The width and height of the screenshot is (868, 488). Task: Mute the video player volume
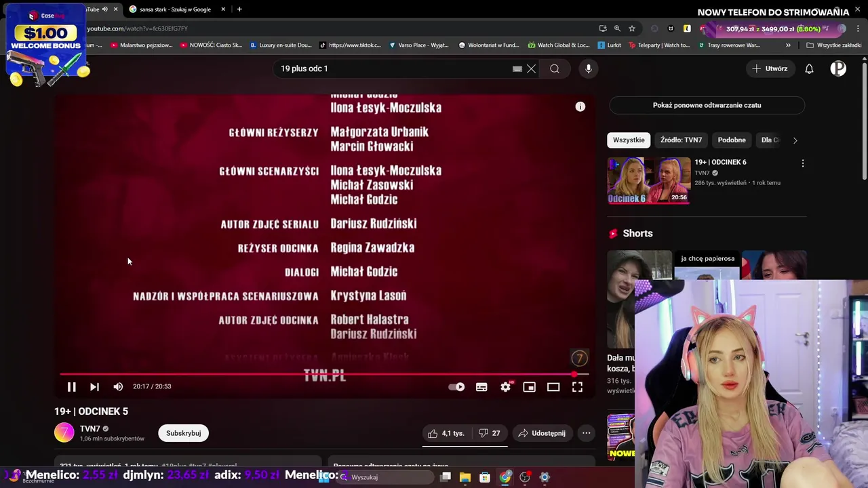click(x=118, y=386)
